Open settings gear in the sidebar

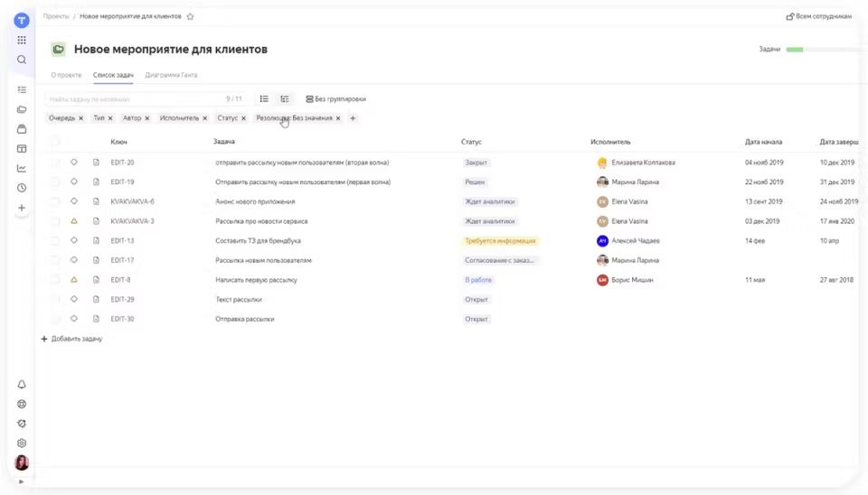pos(22,443)
